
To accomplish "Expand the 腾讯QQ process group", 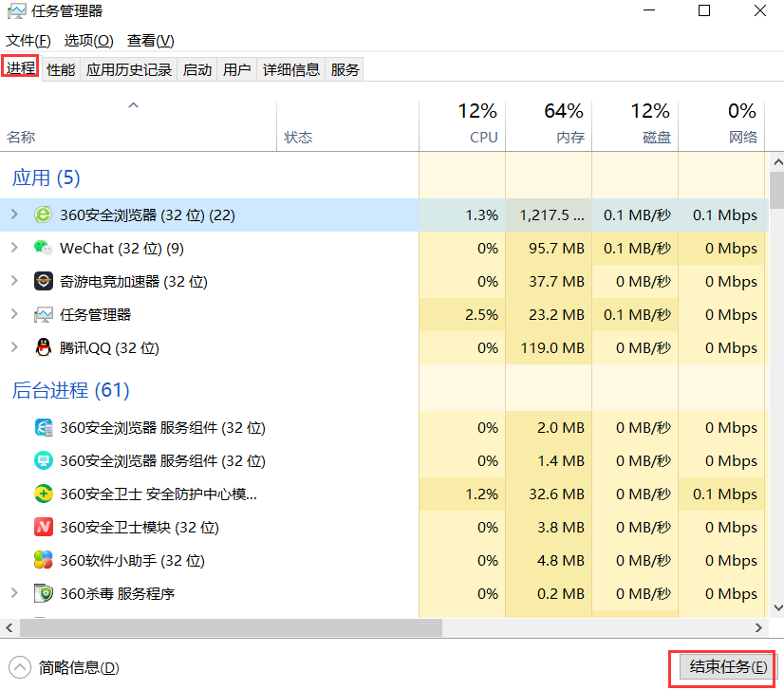I will (14, 347).
